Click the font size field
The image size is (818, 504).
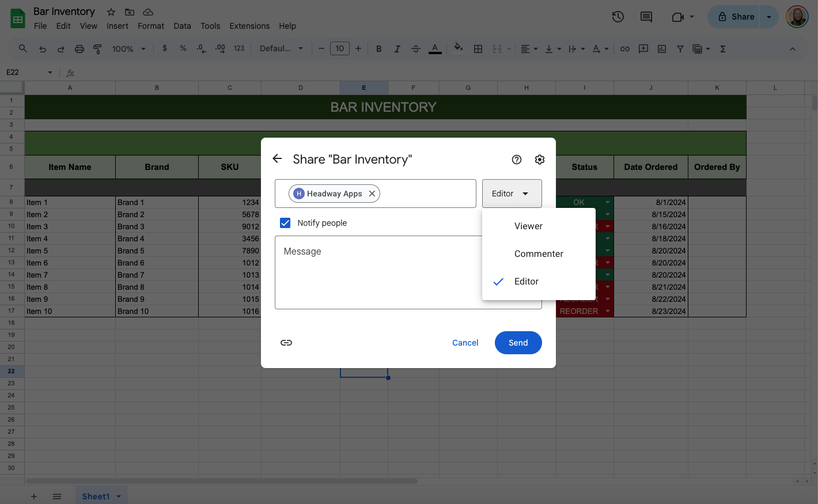[x=340, y=49]
